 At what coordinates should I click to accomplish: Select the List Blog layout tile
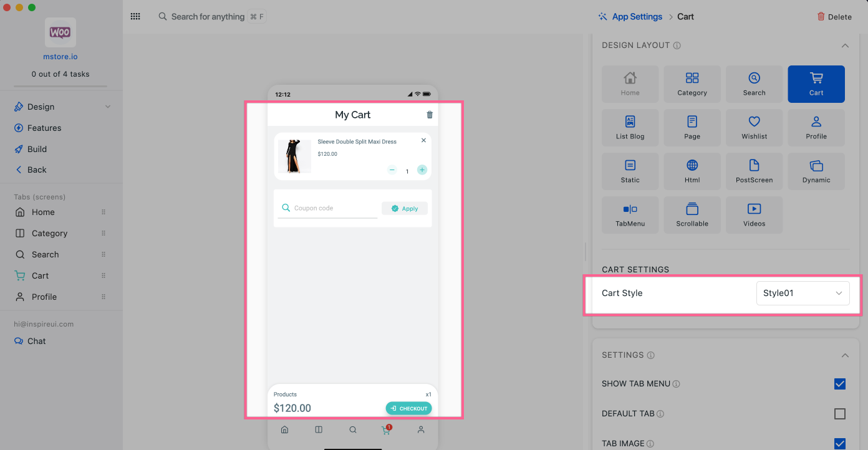630,128
